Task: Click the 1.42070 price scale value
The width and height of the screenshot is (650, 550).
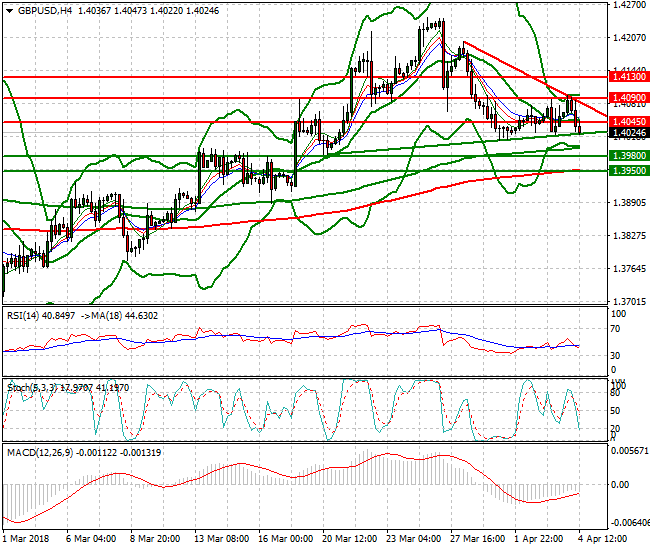Action: click(629, 38)
